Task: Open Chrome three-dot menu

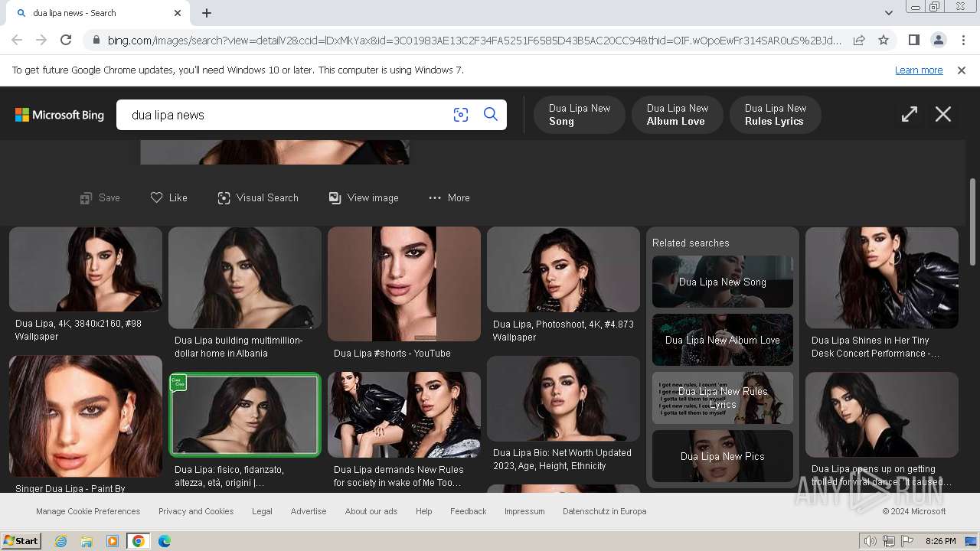Action: pos(963,40)
